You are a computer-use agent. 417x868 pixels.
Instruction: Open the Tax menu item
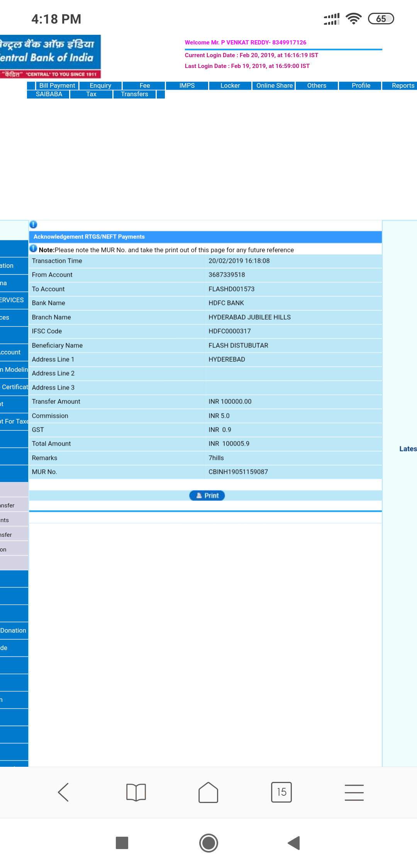(91, 94)
